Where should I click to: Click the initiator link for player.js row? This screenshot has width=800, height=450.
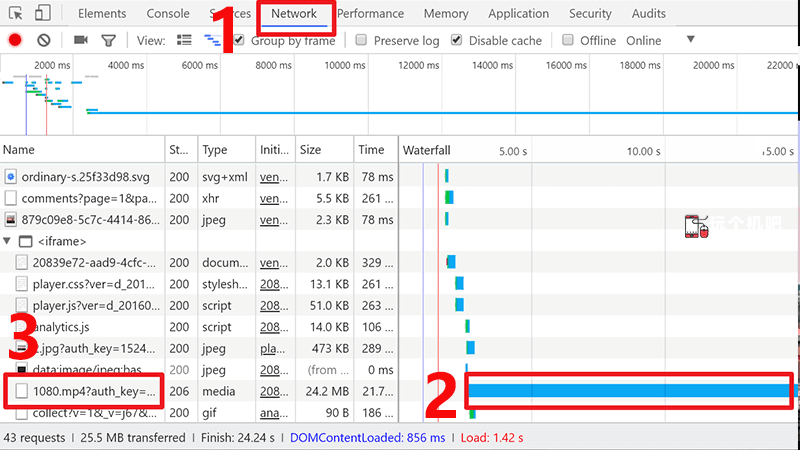pos(273,306)
